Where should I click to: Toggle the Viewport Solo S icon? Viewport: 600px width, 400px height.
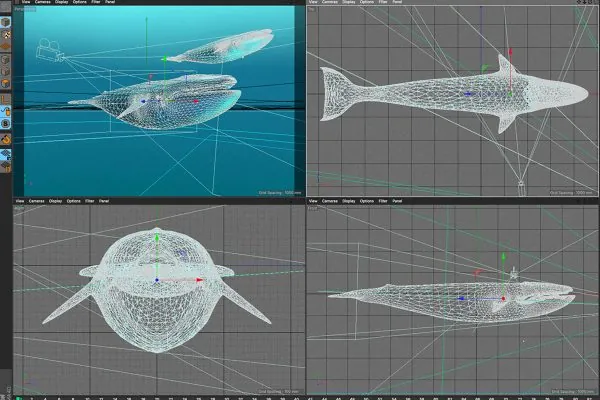(x=5, y=124)
